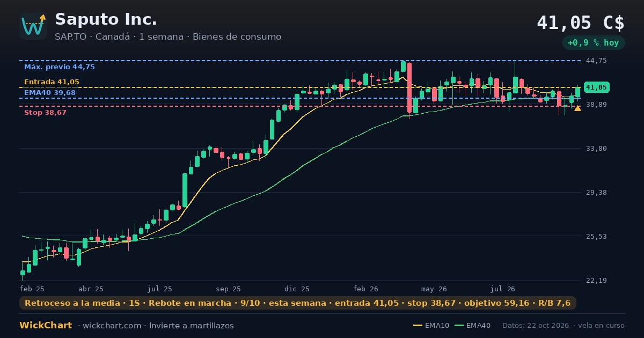
Task: Click the 'Stop 38,67' line label
Action: click(x=45, y=113)
